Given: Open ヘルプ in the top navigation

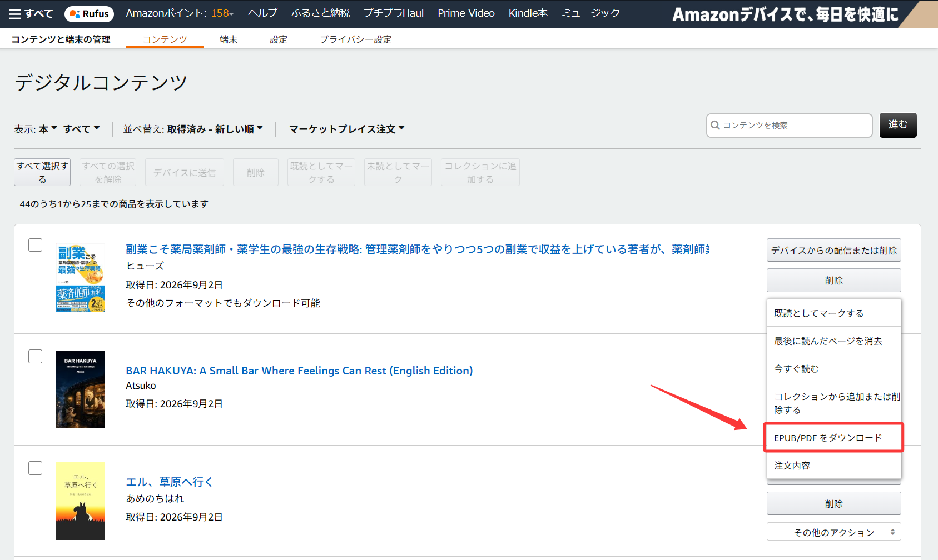Looking at the screenshot, I should coord(262,13).
